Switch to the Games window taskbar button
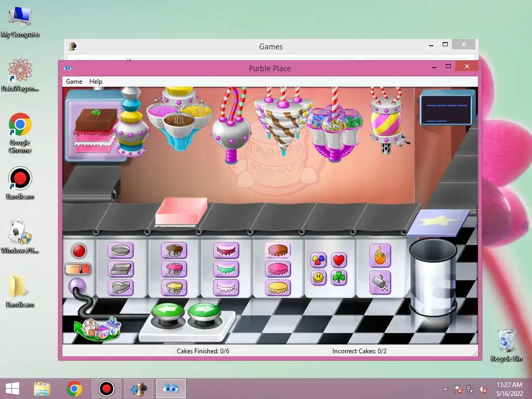The image size is (532, 399). (x=139, y=389)
